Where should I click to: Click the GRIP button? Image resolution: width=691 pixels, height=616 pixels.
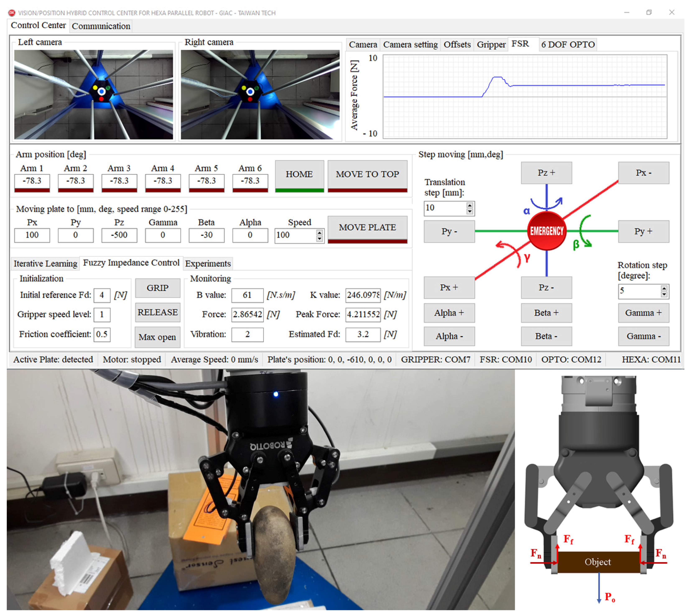[x=157, y=288]
